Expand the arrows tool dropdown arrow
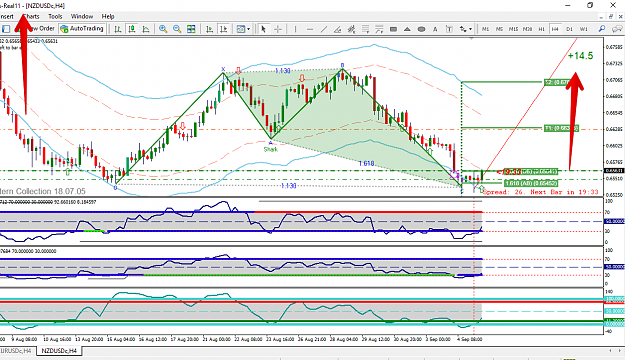Image resolution: width=625 pixels, height=360 pixels. [x=470, y=29]
